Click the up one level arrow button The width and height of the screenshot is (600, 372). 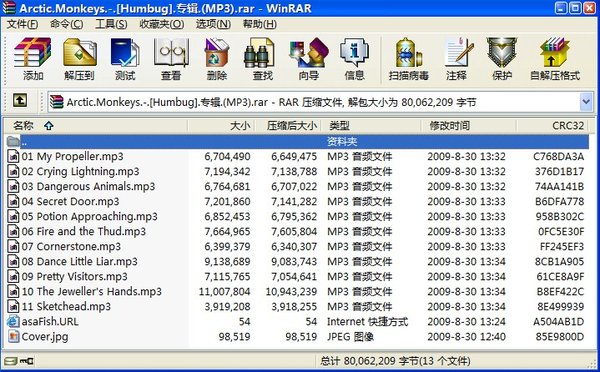(20, 101)
